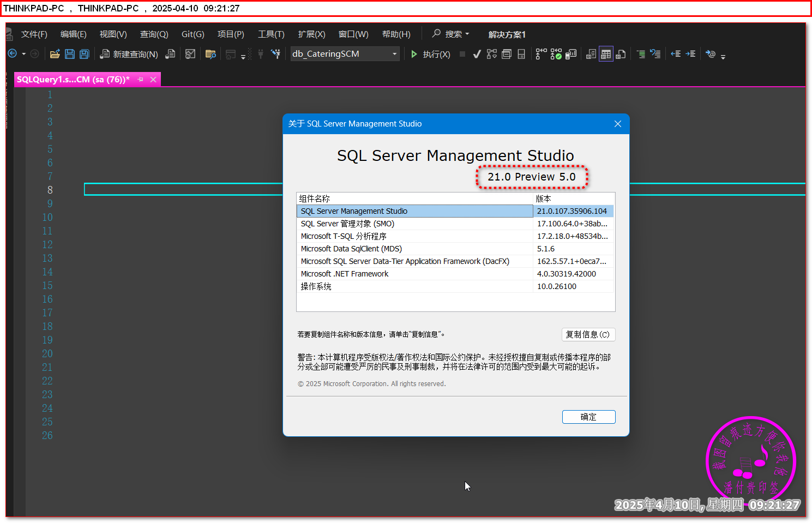Open the 窗口(W) menu

click(x=353, y=34)
